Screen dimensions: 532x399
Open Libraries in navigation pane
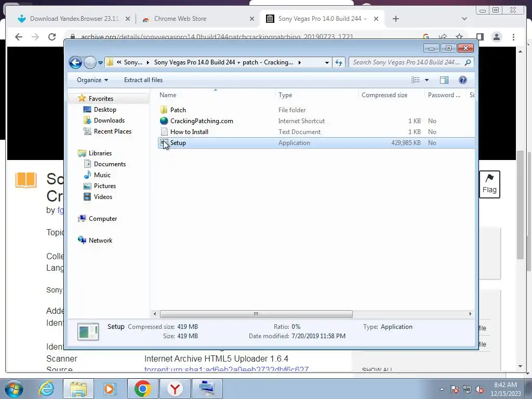[x=100, y=153]
